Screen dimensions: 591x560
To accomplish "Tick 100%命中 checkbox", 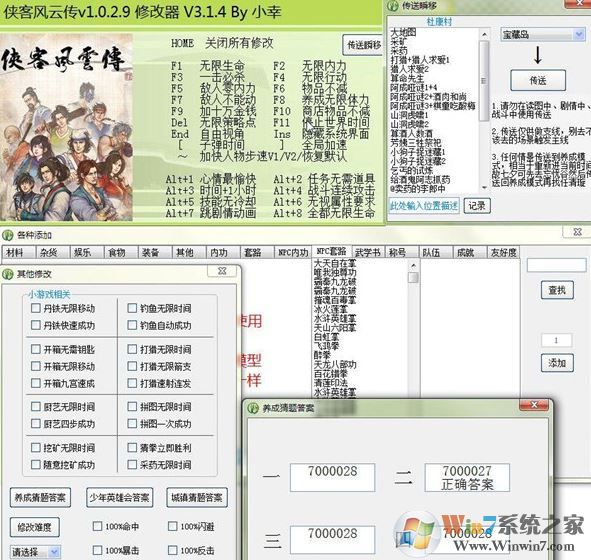I will 97,526.
